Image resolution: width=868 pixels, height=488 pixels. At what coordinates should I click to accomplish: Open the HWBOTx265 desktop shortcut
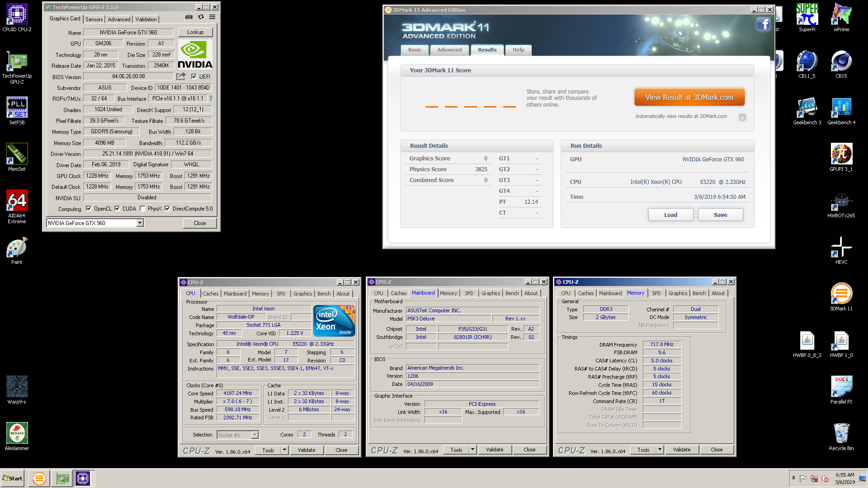[x=841, y=204]
